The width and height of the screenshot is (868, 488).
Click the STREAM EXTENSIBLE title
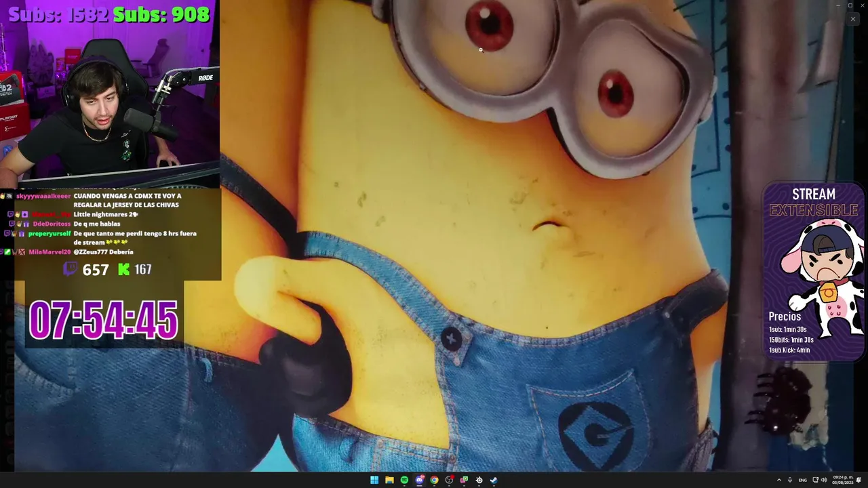click(814, 202)
